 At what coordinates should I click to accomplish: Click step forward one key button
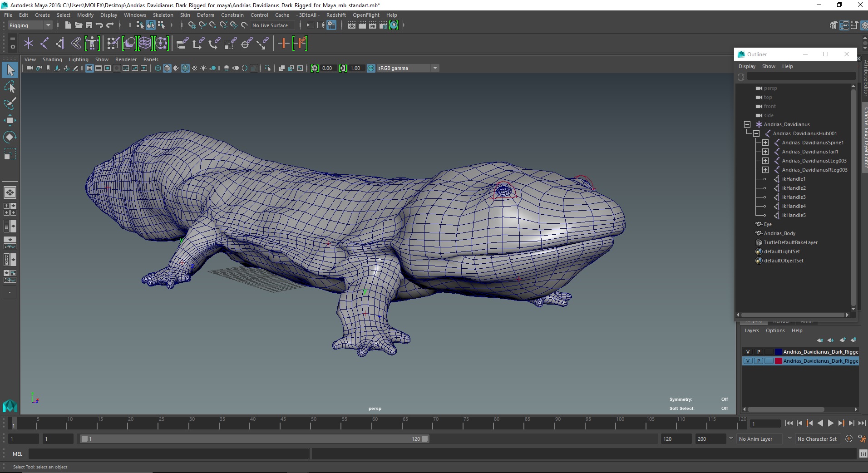[841, 423]
